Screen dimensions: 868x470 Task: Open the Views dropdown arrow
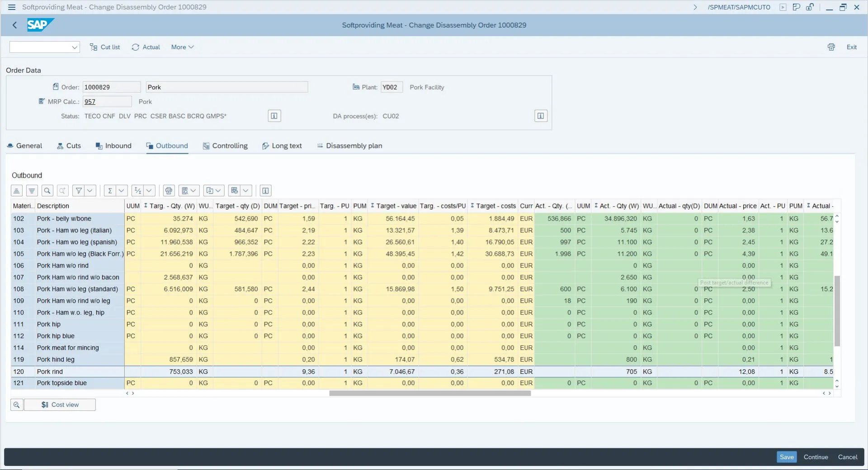click(193, 191)
